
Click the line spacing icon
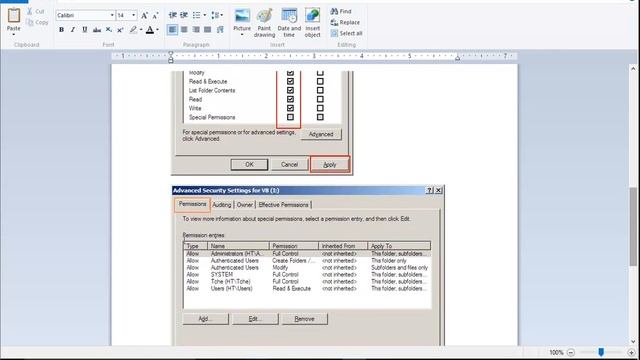215,15
